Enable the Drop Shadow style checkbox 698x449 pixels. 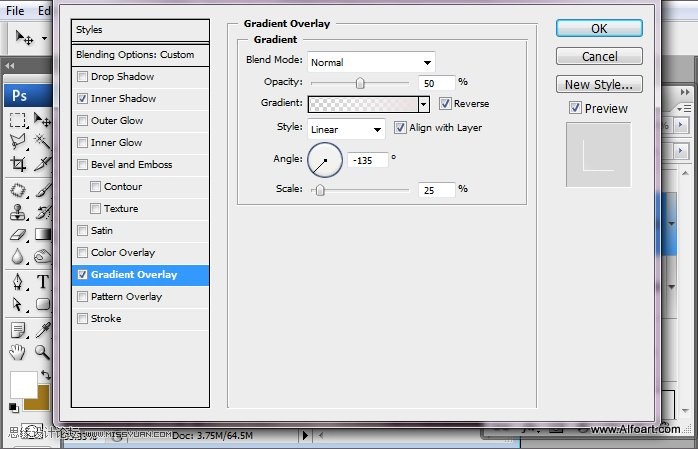tap(83, 77)
